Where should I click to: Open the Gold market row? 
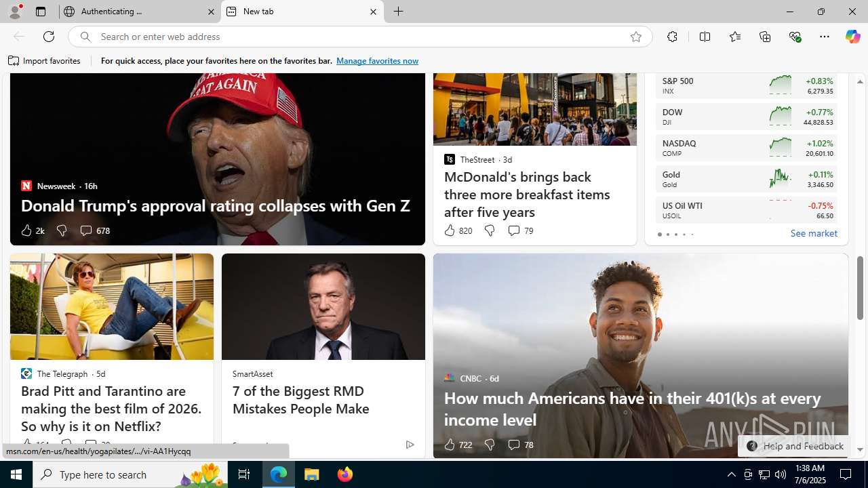point(747,179)
